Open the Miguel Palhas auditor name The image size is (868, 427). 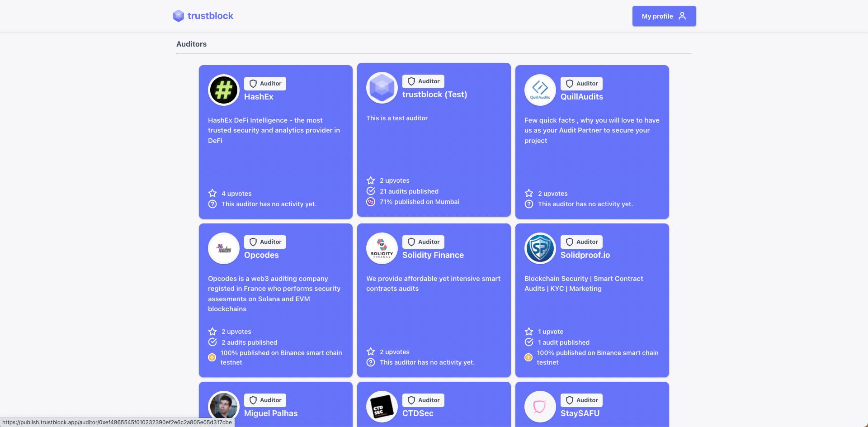coord(271,413)
